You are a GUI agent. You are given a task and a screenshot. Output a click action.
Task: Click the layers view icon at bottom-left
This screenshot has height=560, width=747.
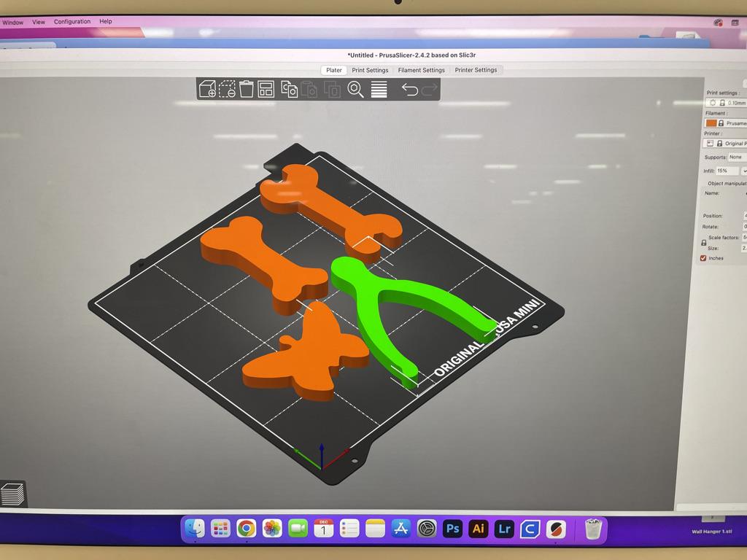click(x=13, y=494)
